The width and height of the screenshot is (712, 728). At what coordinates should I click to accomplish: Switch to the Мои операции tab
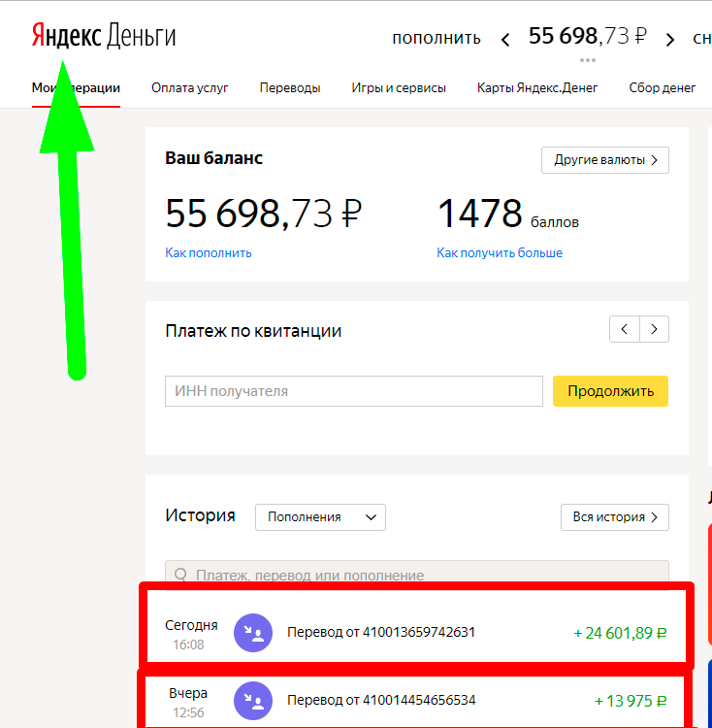tap(76, 87)
